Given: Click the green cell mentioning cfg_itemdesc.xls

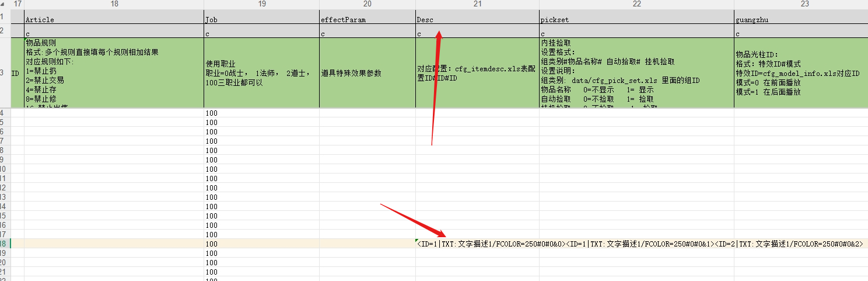Looking at the screenshot, I should click(x=477, y=73).
